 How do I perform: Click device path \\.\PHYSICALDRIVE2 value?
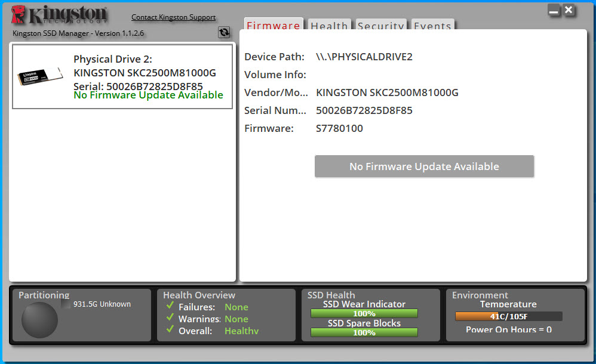point(364,57)
